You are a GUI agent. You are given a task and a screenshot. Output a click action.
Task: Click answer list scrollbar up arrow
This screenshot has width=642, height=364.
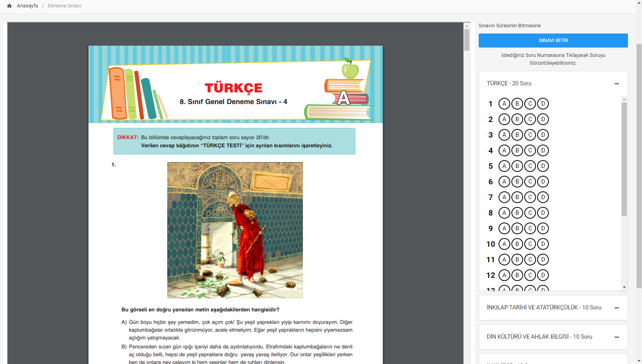point(624,99)
